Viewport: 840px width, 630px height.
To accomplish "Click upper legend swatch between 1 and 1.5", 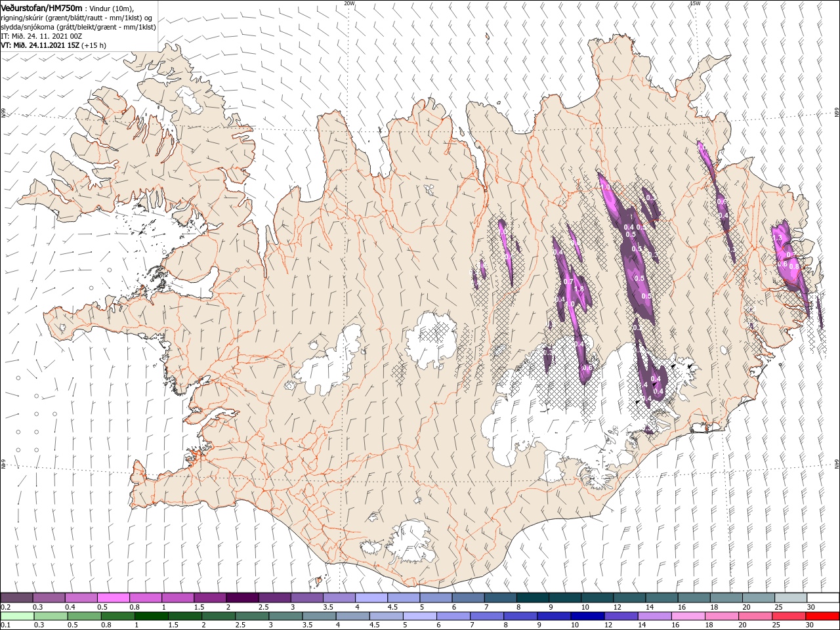I will tap(178, 597).
